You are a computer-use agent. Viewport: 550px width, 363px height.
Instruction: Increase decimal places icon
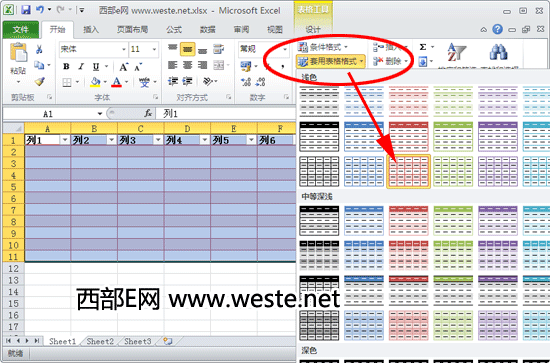(x=246, y=82)
